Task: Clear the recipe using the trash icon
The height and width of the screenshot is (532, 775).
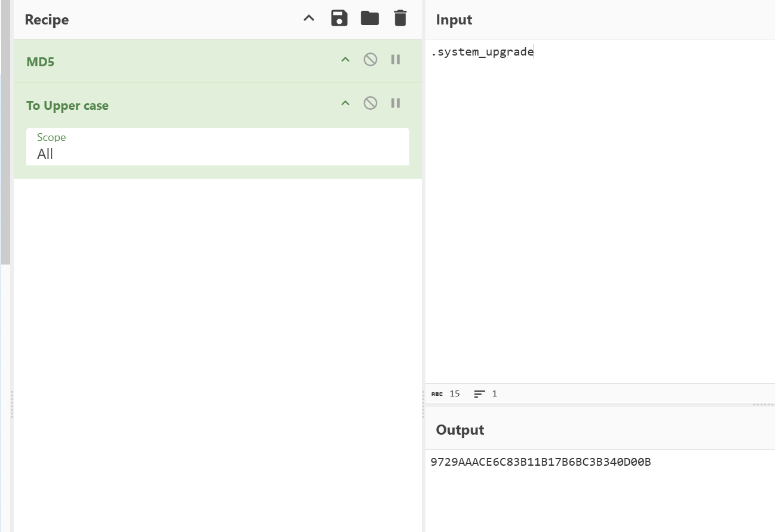Action: click(x=400, y=19)
